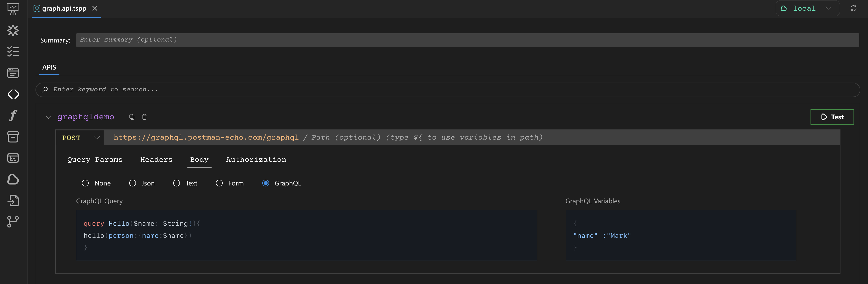The width and height of the screenshot is (868, 284).
Task: Select the Json body type radio
Action: (x=132, y=183)
